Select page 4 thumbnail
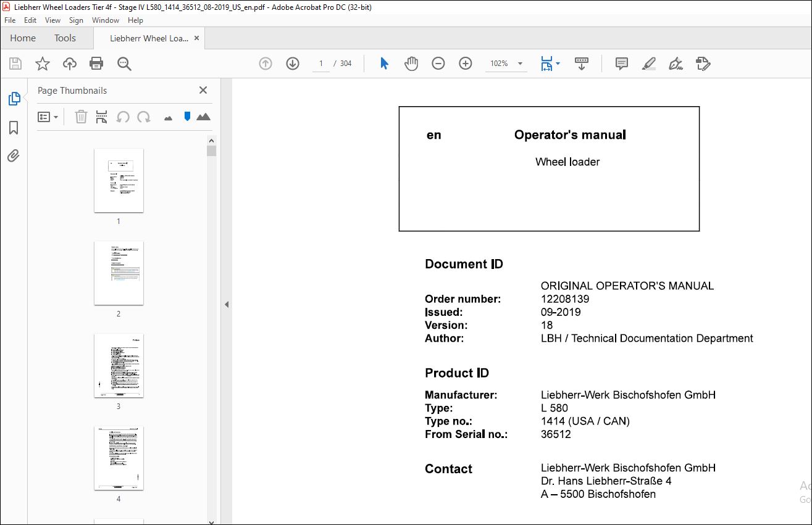Viewport: 812px width, 525px height. [x=119, y=458]
